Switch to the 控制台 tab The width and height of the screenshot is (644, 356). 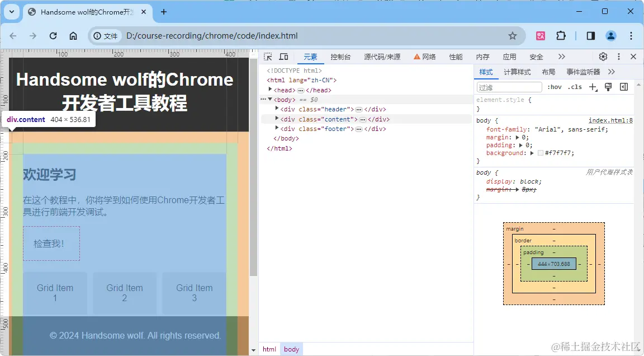(340, 57)
